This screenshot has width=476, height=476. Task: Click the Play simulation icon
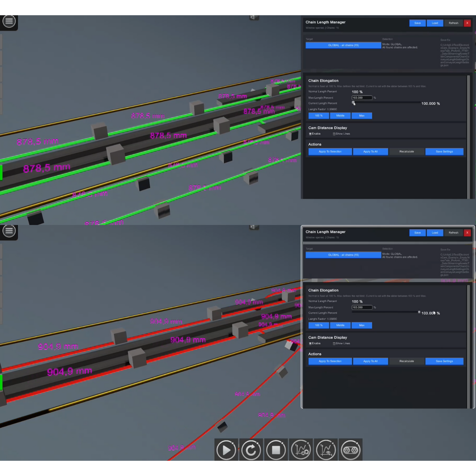pos(226,450)
